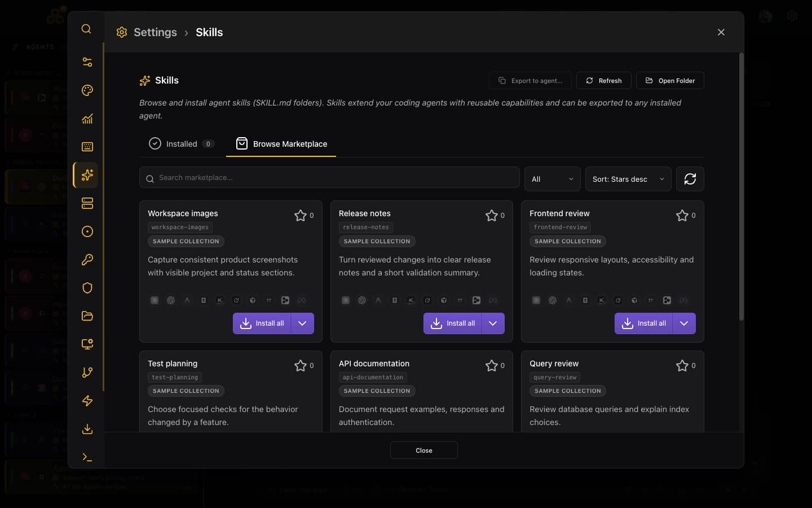Open the server stack sidebar icon

point(87,203)
